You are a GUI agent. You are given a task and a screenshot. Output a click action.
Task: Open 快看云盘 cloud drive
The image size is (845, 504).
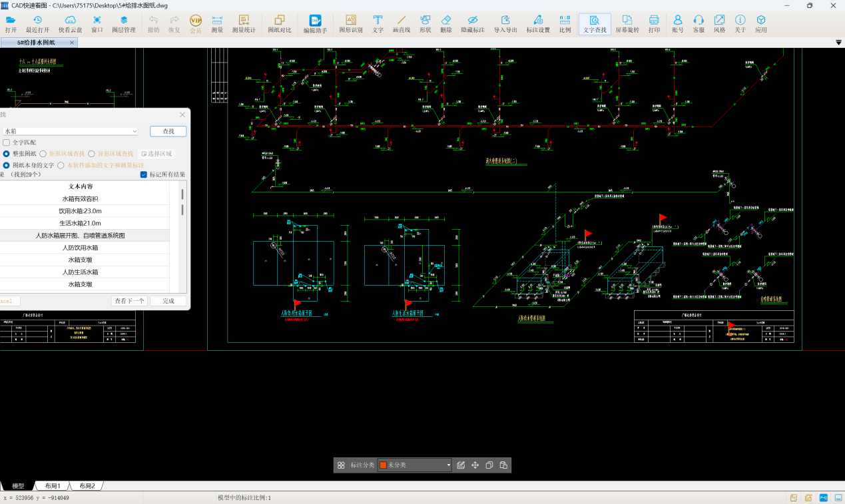(71, 24)
